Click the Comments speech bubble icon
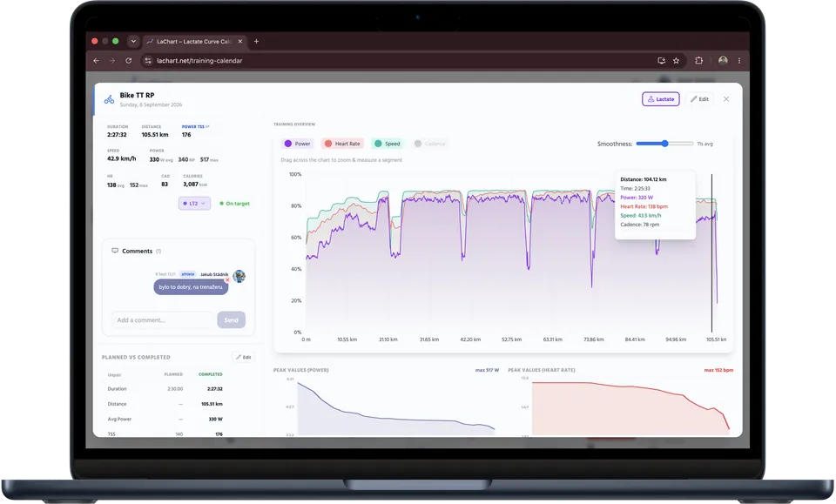The image size is (836, 504). 115,251
